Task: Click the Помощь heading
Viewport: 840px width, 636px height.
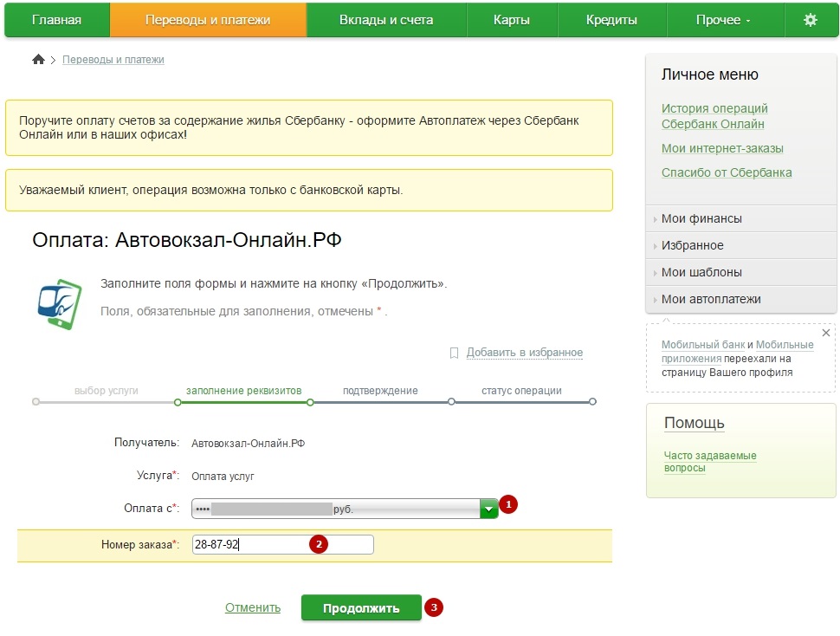Action: [695, 423]
